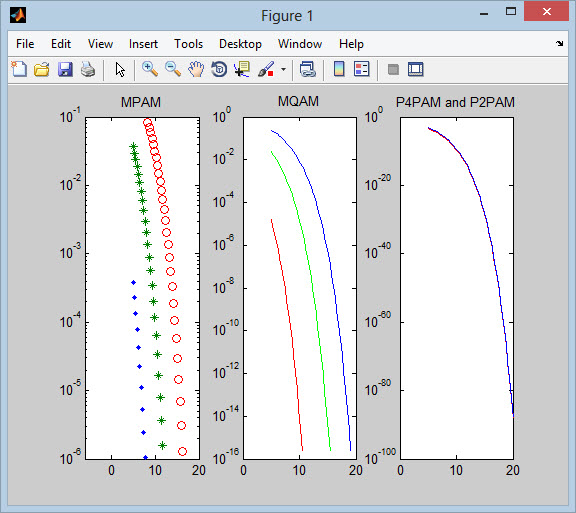Open the Desktop menu
Screen dimensions: 576x513
(x=240, y=44)
